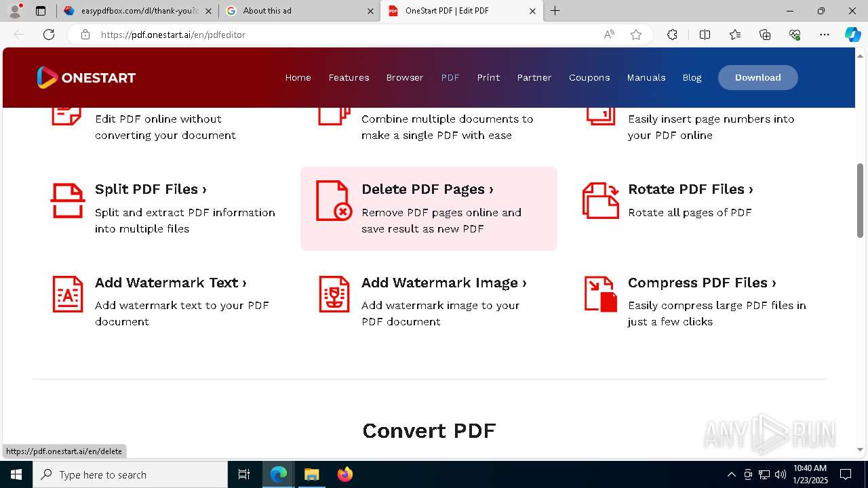
Task: Open the Features menu item
Action: click(x=349, y=77)
